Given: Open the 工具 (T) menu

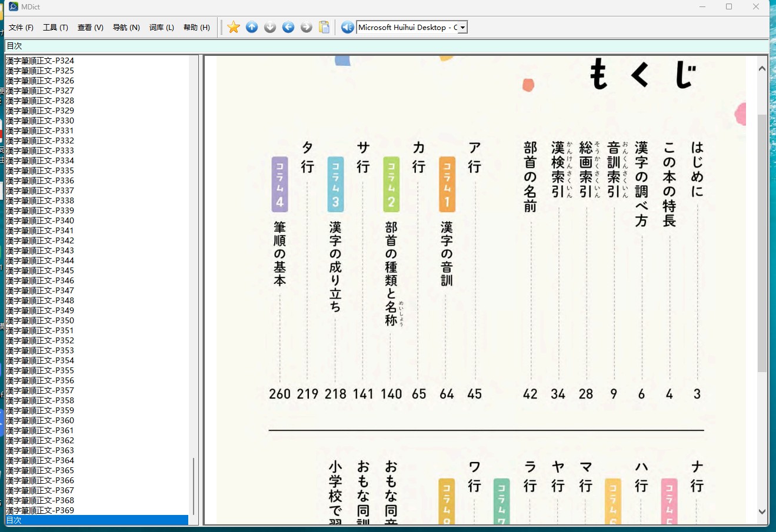Looking at the screenshot, I should pos(55,28).
